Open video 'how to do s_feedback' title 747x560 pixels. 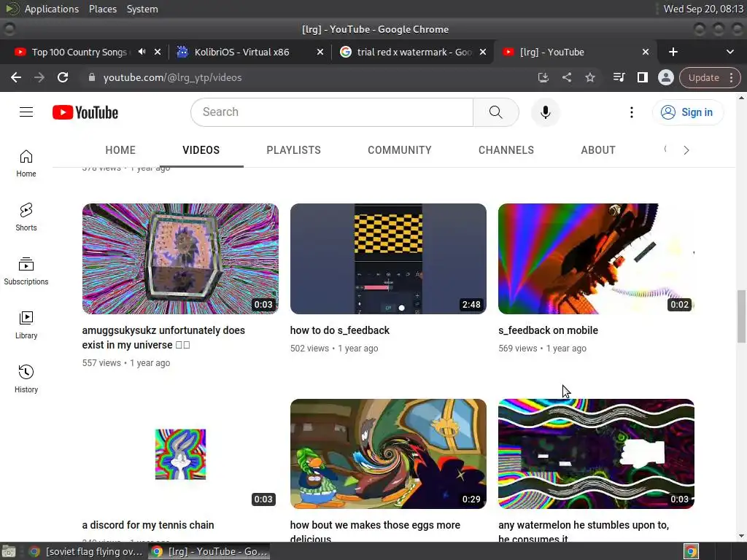(x=340, y=330)
